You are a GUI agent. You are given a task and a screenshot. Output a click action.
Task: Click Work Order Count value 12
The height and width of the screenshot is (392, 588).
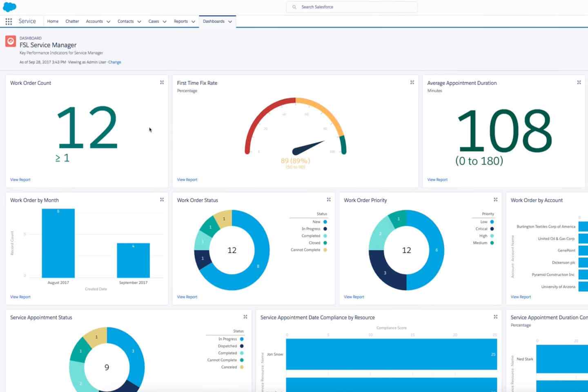coord(87,127)
